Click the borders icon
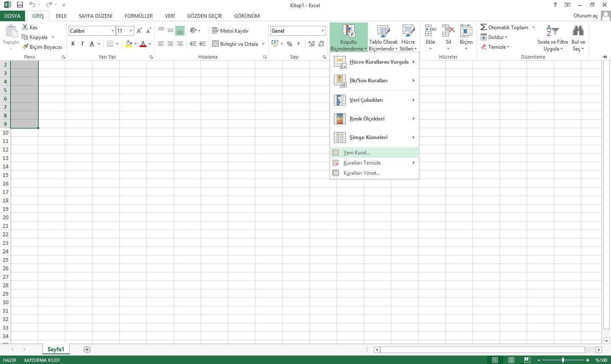 tap(110, 44)
